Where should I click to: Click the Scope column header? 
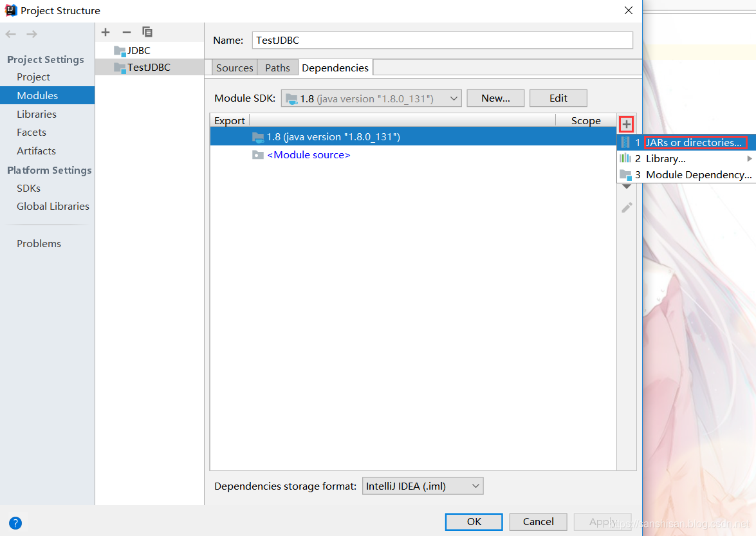click(x=585, y=120)
